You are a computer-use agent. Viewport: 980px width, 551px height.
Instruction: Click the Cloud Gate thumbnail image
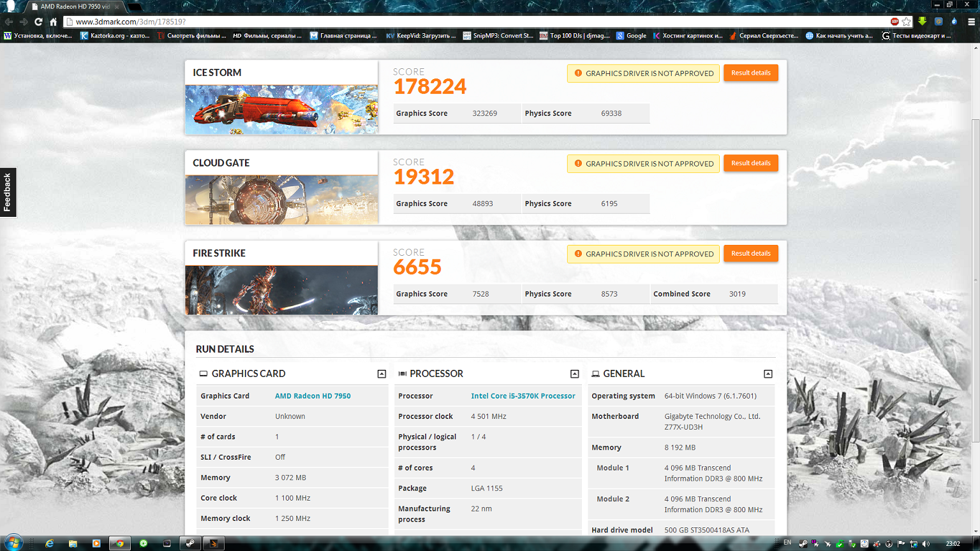click(x=281, y=200)
